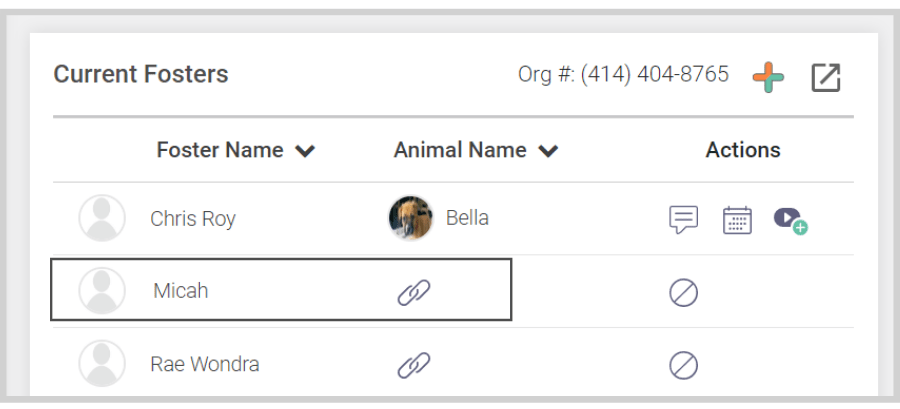Open the Chris Roy foster name

[x=193, y=219]
